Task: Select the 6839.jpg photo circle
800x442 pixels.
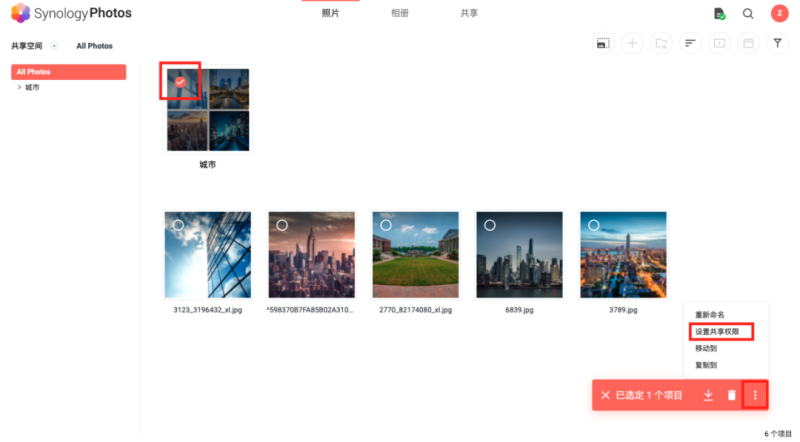Action: (x=490, y=225)
